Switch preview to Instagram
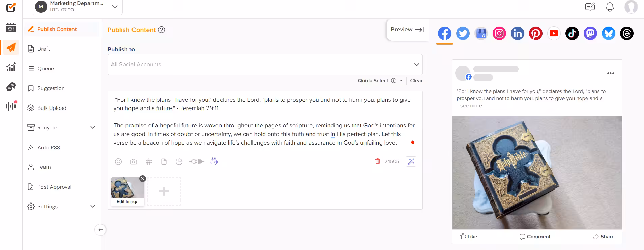This screenshot has height=250, width=644. pos(499,33)
